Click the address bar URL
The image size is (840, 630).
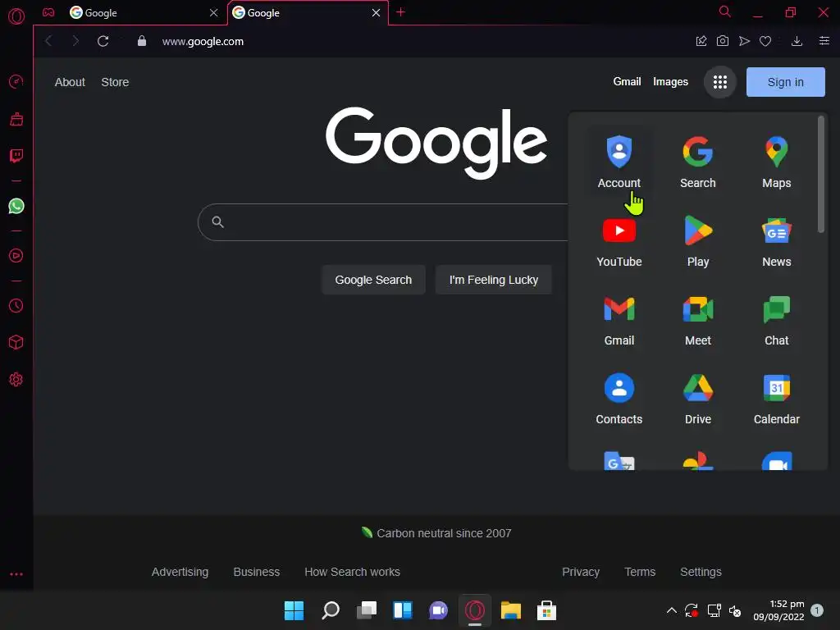coord(203,41)
